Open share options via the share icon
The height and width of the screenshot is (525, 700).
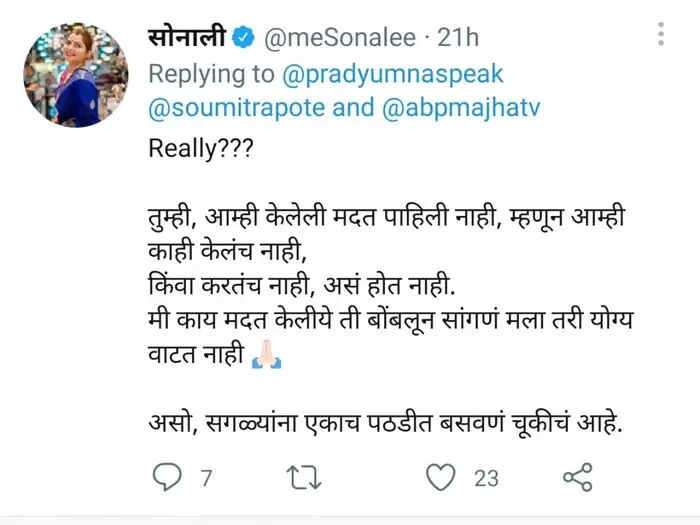(578, 478)
